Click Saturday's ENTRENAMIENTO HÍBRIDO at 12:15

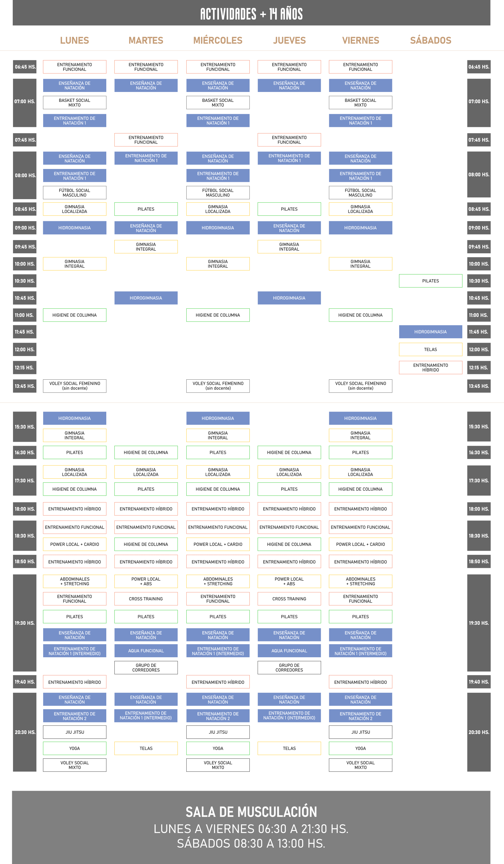tap(430, 368)
